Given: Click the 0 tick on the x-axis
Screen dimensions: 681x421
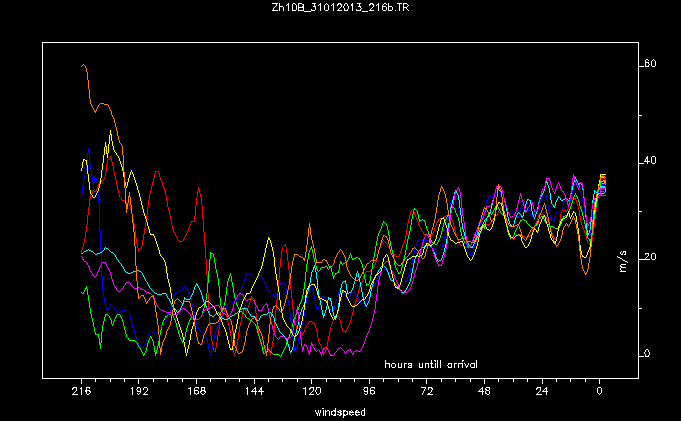Looking at the screenshot, I should (600, 393).
